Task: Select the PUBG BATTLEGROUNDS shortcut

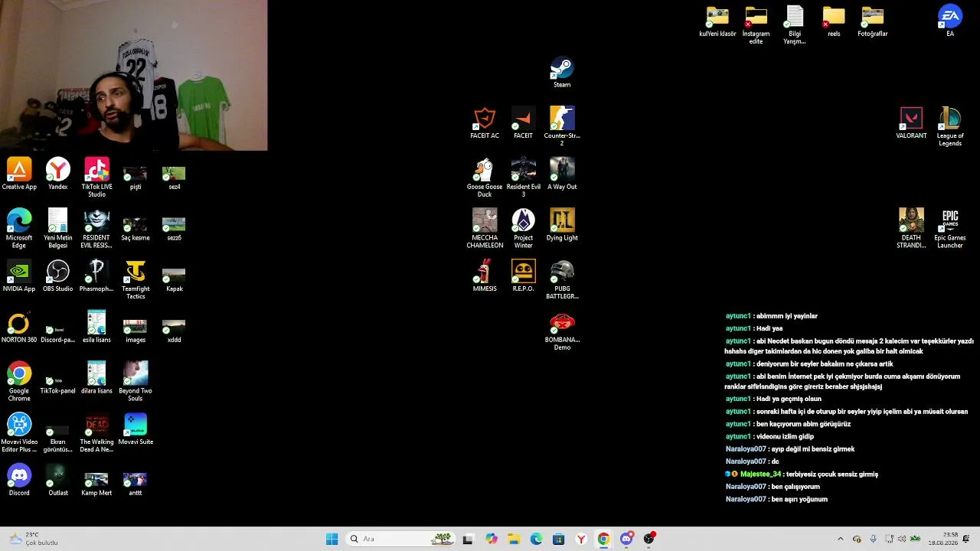Action: click(x=562, y=279)
